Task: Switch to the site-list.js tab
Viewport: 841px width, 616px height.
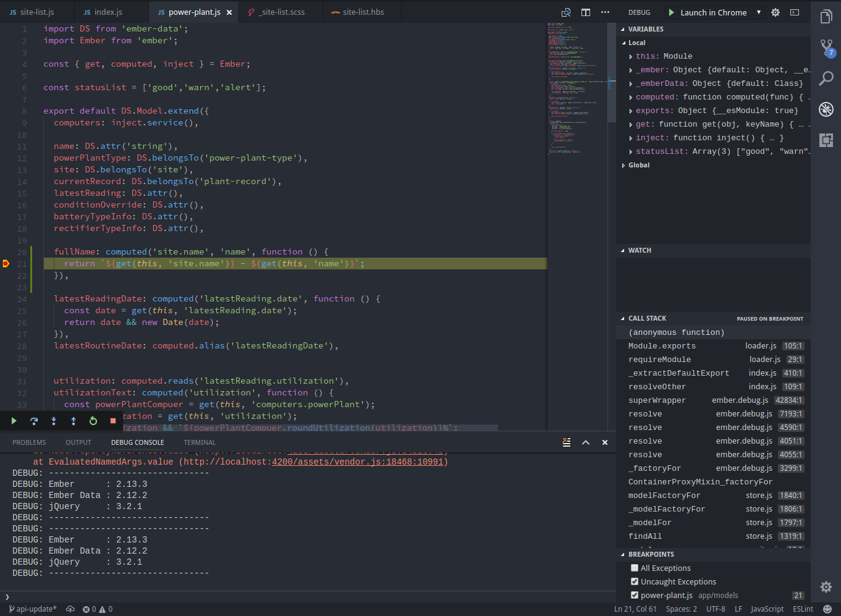Action: [37, 12]
